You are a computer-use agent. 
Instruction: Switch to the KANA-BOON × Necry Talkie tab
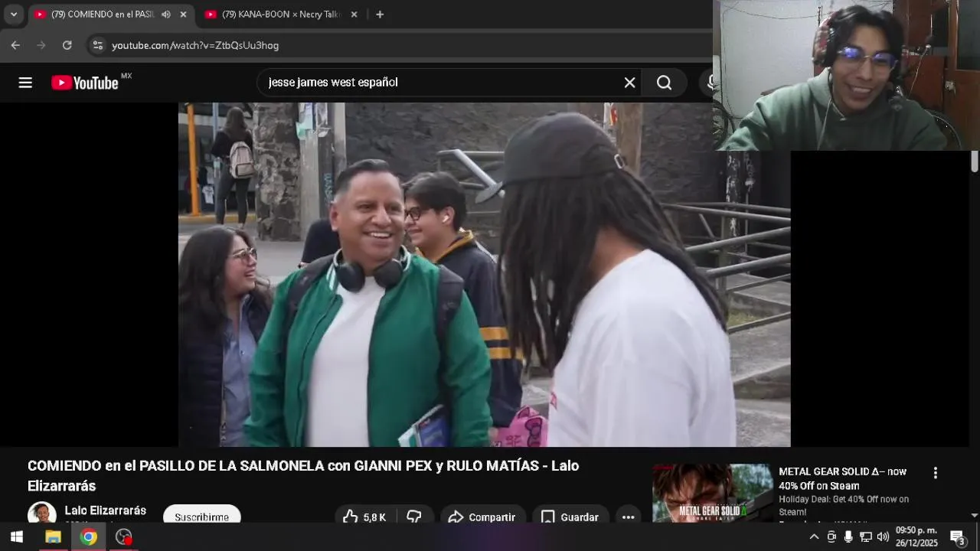tap(281, 15)
